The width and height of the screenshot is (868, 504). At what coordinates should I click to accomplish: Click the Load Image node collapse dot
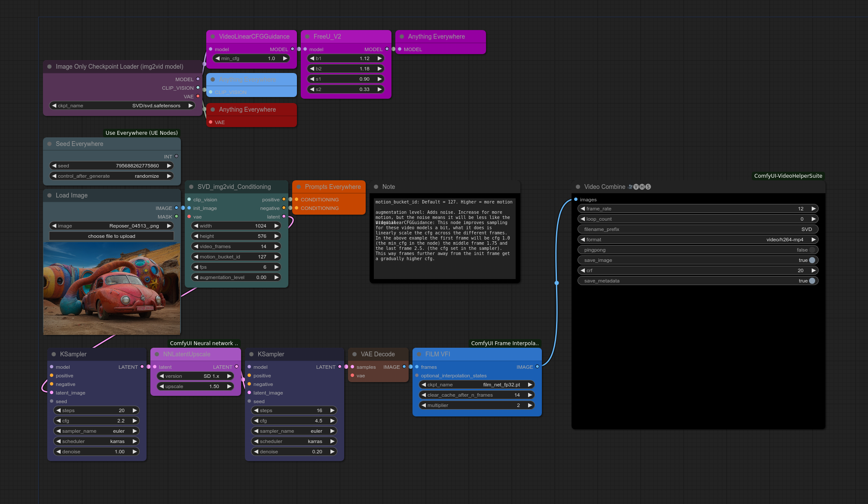49,195
